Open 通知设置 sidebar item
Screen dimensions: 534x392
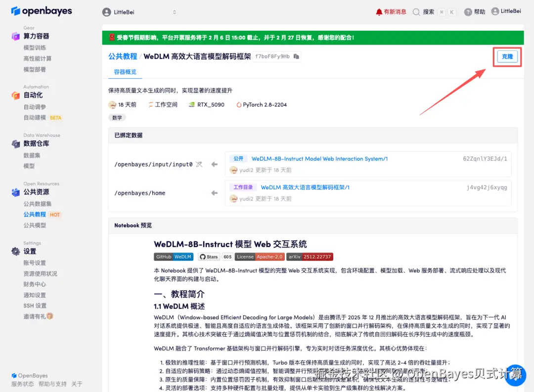(x=35, y=295)
